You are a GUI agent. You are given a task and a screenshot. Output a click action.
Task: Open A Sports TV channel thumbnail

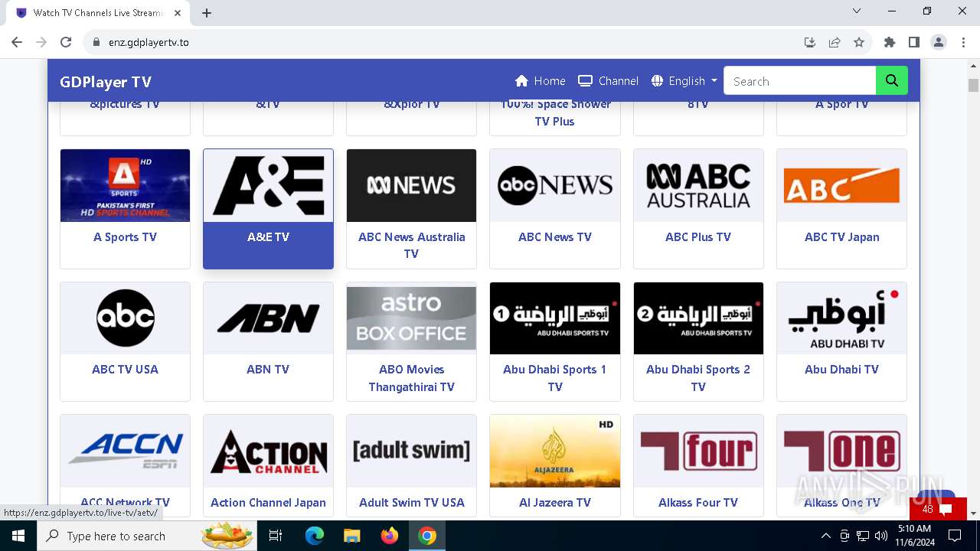tap(125, 185)
